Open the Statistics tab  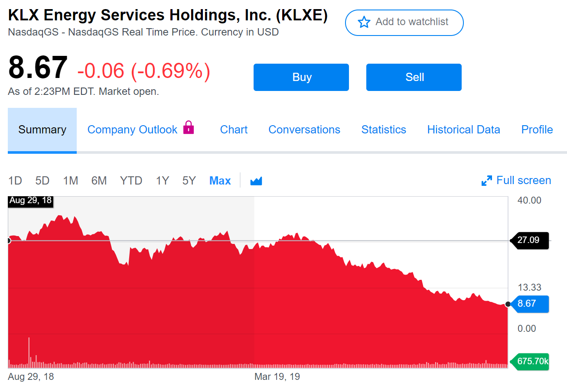[x=384, y=129]
